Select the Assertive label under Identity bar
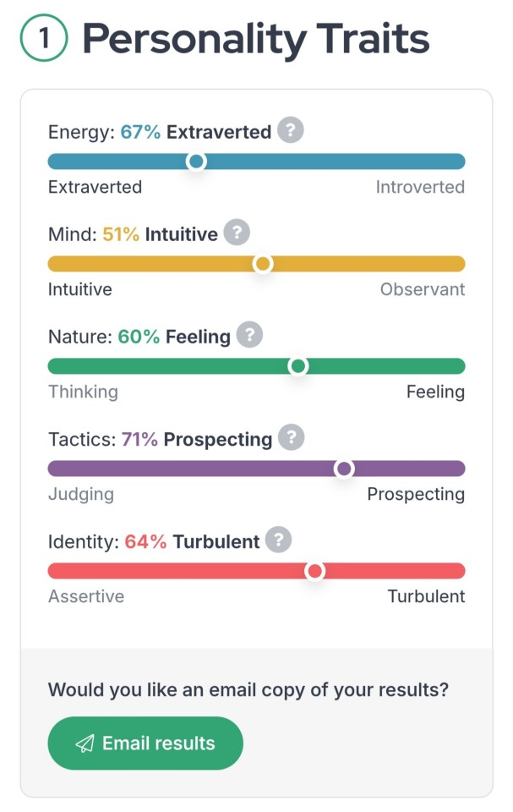Screen dimensions: 513x812 [86, 596]
